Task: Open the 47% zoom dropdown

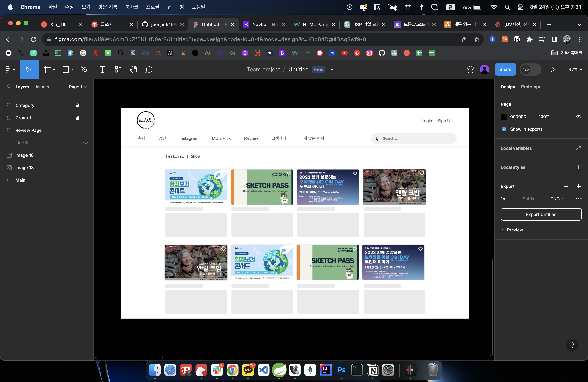Action: pyautogui.click(x=575, y=69)
